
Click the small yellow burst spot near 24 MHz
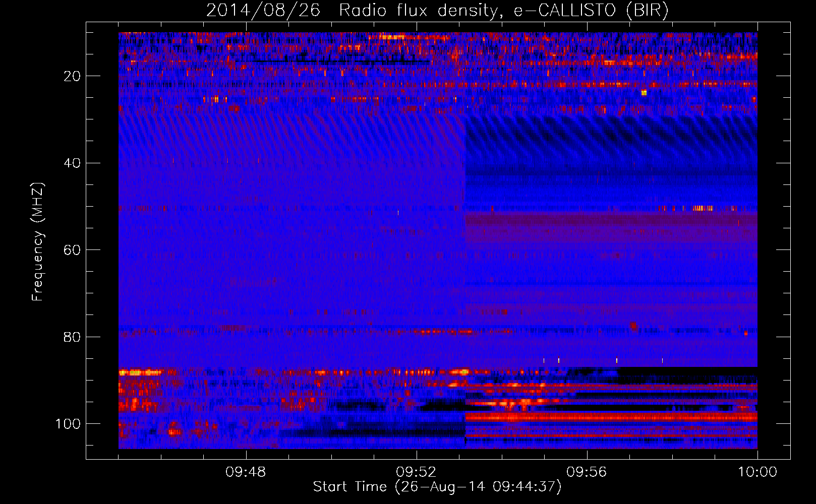coord(644,93)
